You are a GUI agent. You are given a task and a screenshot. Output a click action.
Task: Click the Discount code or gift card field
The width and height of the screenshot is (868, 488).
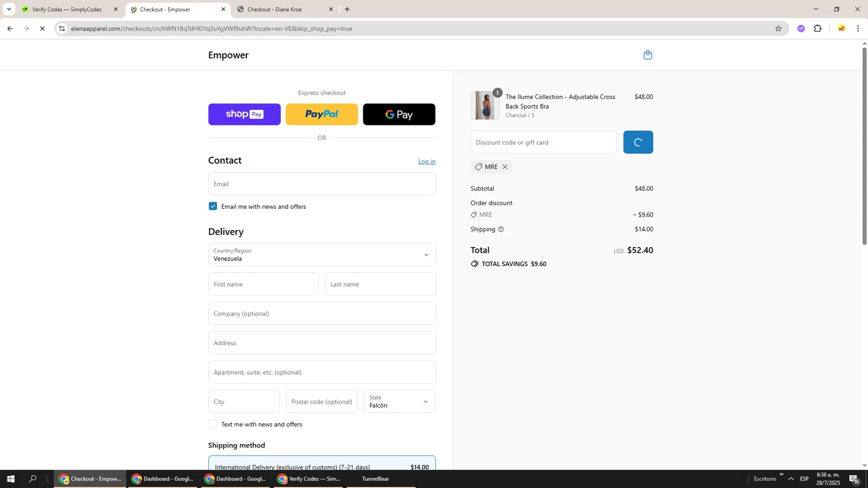tap(544, 142)
